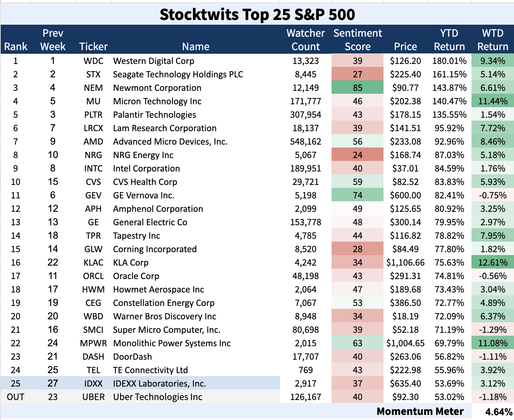Click the YTD Return column header
This screenshot has height=420, width=514.
click(449, 40)
